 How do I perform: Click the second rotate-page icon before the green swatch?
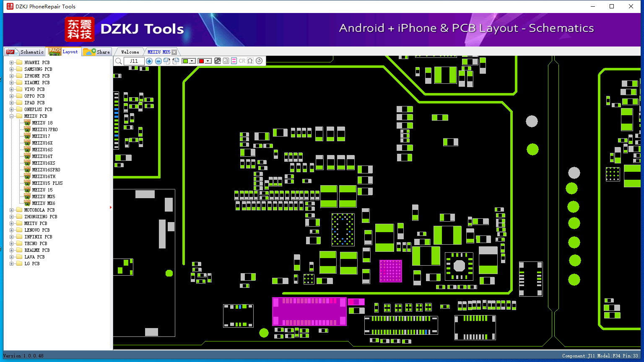coord(176,61)
